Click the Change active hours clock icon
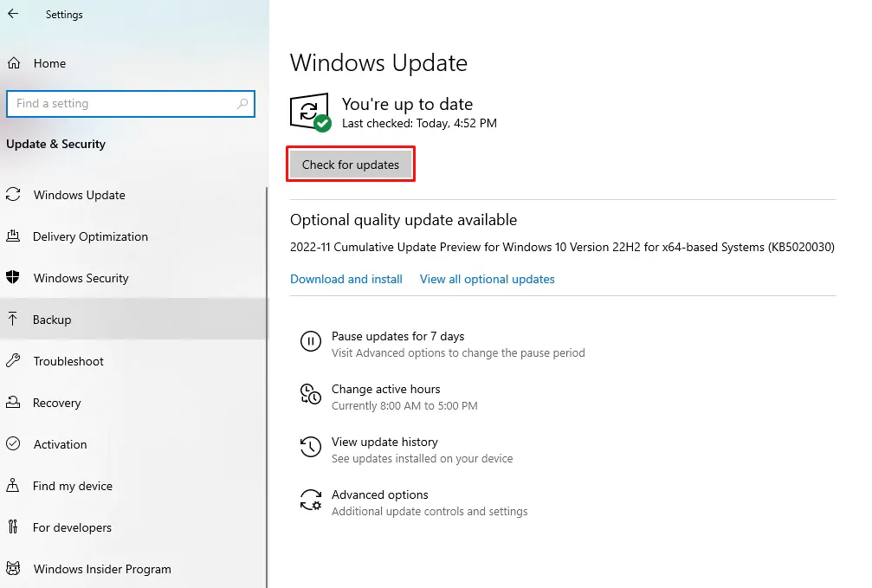Viewport: 872px width, 588px height. [311, 394]
